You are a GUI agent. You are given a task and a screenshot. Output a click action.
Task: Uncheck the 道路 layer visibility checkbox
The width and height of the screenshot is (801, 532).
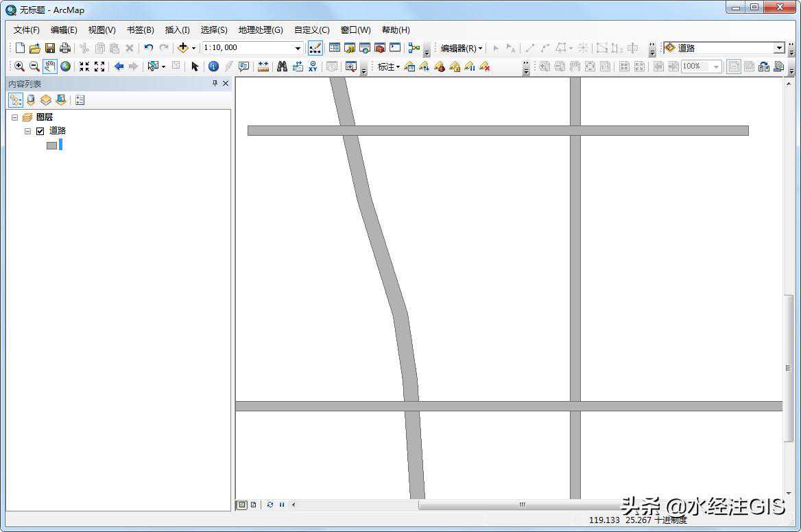click(40, 131)
